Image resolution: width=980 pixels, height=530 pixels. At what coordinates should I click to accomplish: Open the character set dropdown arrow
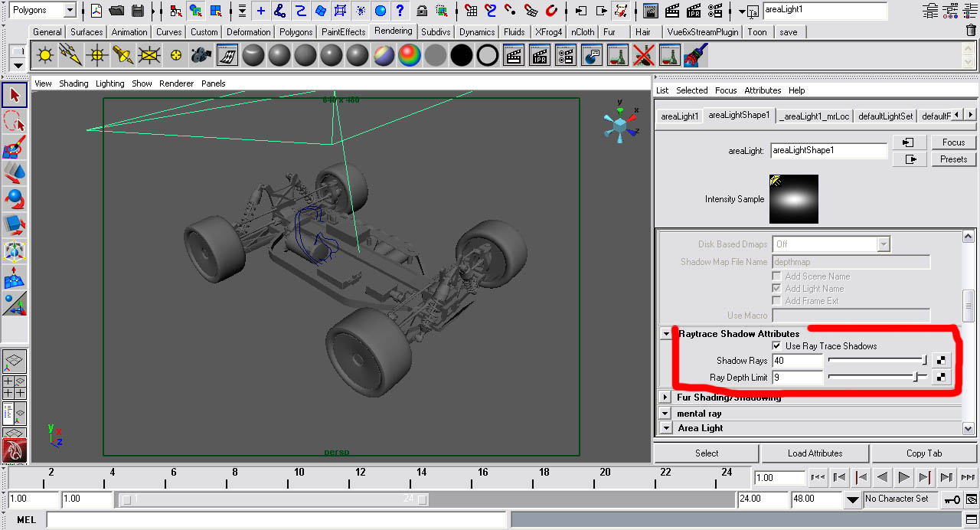pyautogui.click(x=853, y=499)
